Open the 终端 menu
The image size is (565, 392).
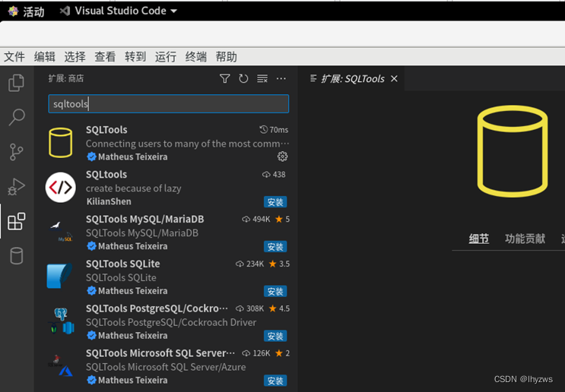click(196, 56)
